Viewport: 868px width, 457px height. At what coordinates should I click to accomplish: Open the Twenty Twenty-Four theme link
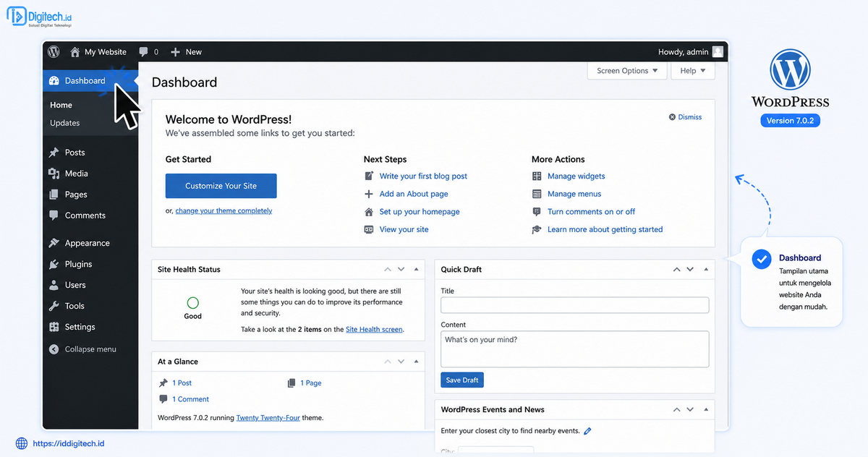point(268,418)
